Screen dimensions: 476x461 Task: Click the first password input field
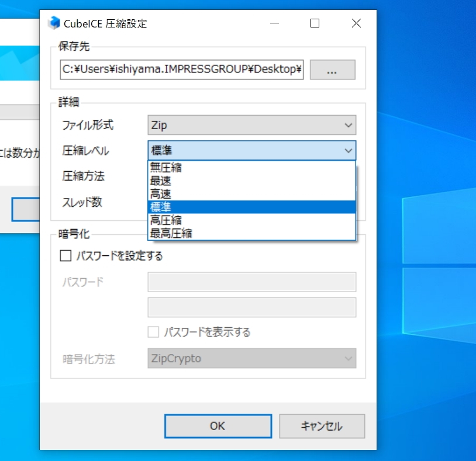pyautogui.click(x=251, y=282)
